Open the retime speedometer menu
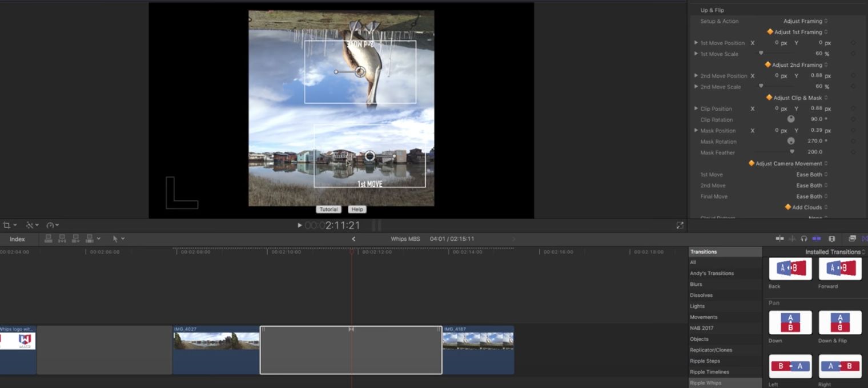868x388 pixels. (53, 225)
